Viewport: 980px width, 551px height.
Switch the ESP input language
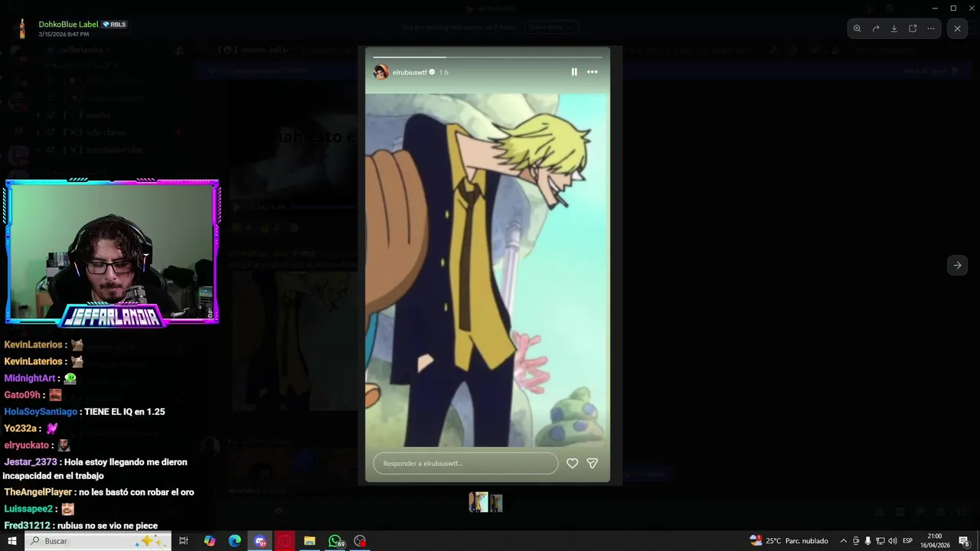point(908,541)
